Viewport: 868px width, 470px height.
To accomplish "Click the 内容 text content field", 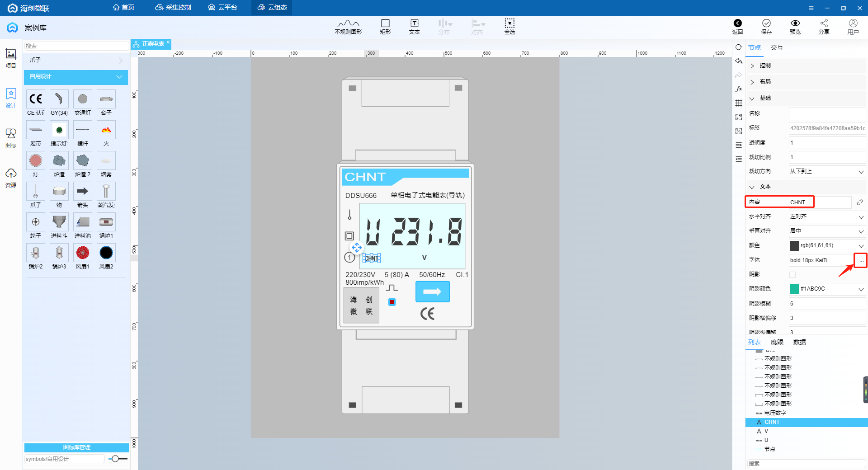I will click(x=820, y=202).
